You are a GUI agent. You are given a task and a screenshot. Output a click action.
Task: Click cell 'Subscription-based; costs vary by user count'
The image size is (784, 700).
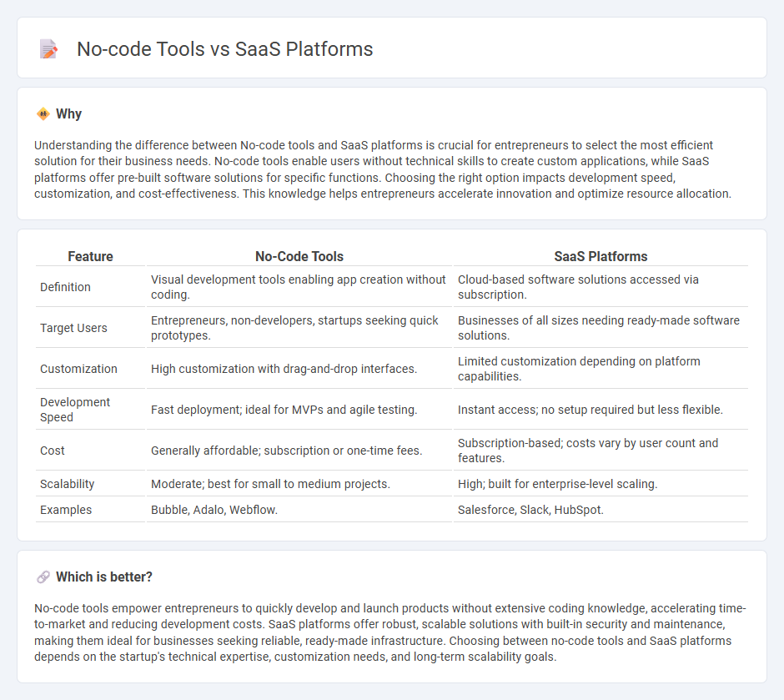(x=601, y=451)
